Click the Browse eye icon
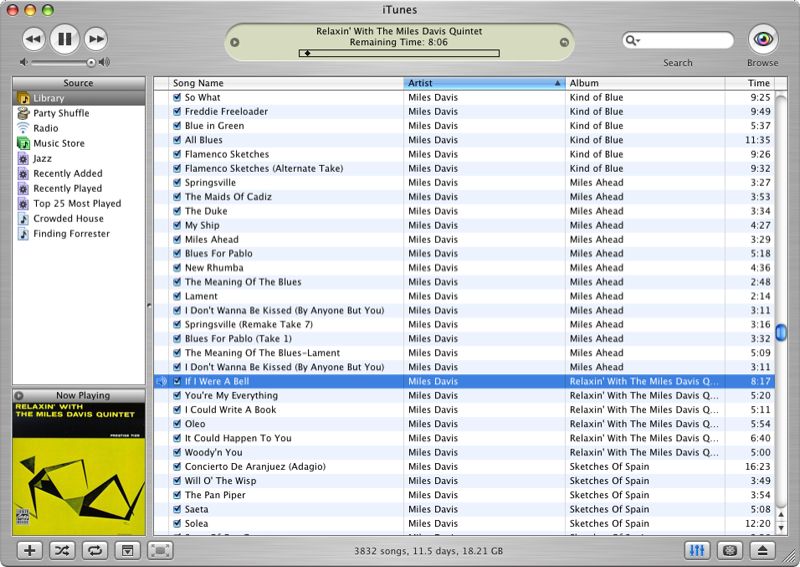The width and height of the screenshot is (800, 567). click(763, 39)
